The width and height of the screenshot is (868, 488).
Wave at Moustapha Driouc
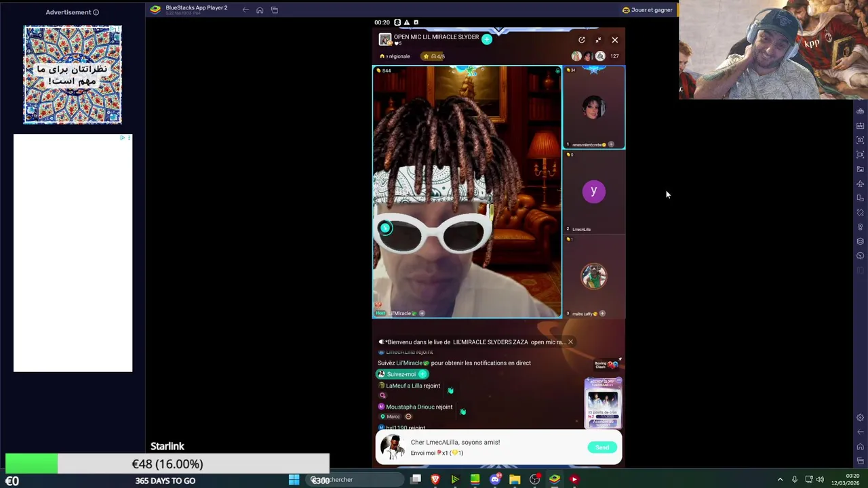coord(462,411)
